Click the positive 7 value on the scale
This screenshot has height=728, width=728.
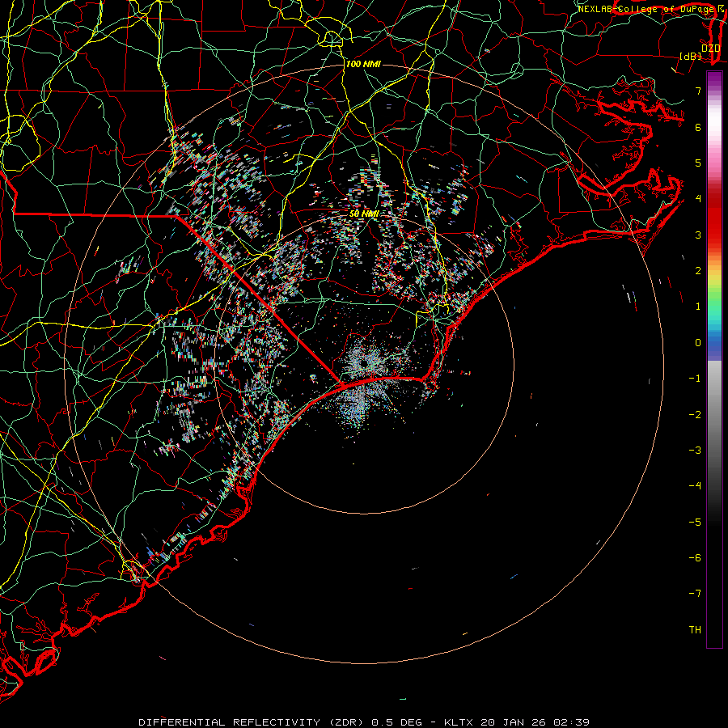[x=698, y=91]
